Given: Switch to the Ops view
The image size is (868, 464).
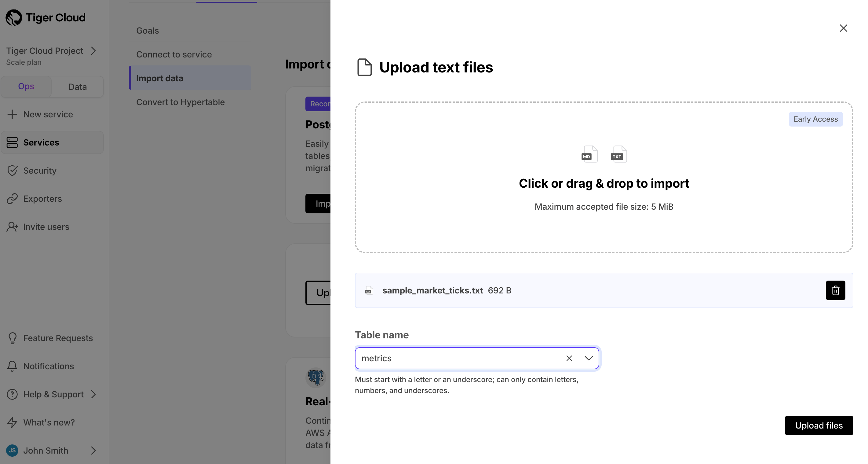Looking at the screenshot, I should tap(26, 86).
